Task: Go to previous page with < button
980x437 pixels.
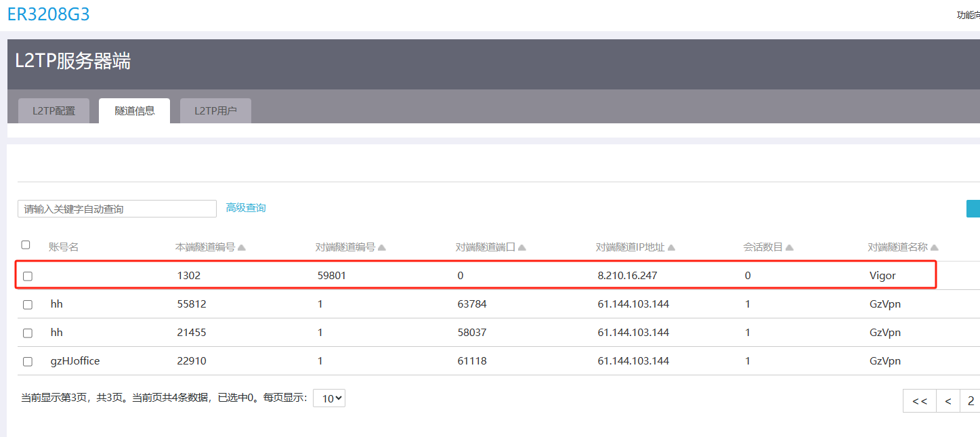Action: point(948,401)
